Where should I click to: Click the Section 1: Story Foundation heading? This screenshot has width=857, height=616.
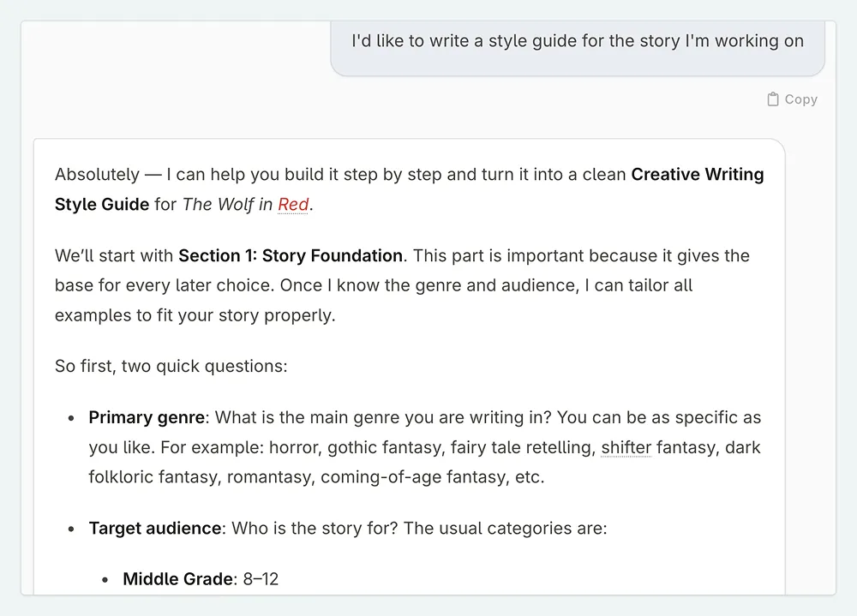coord(291,255)
